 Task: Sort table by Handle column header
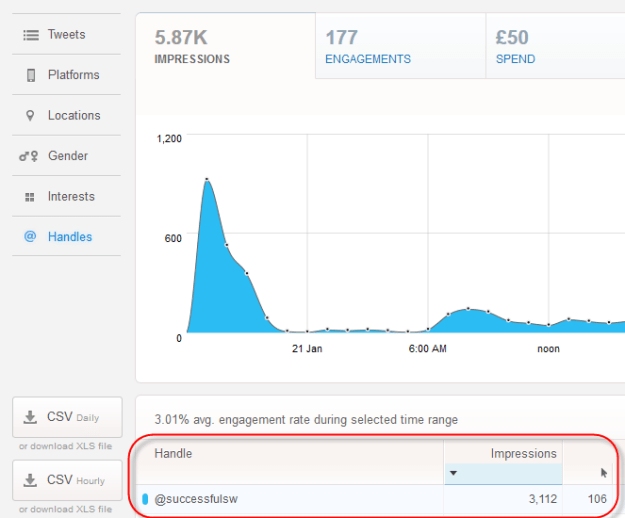(173, 454)
